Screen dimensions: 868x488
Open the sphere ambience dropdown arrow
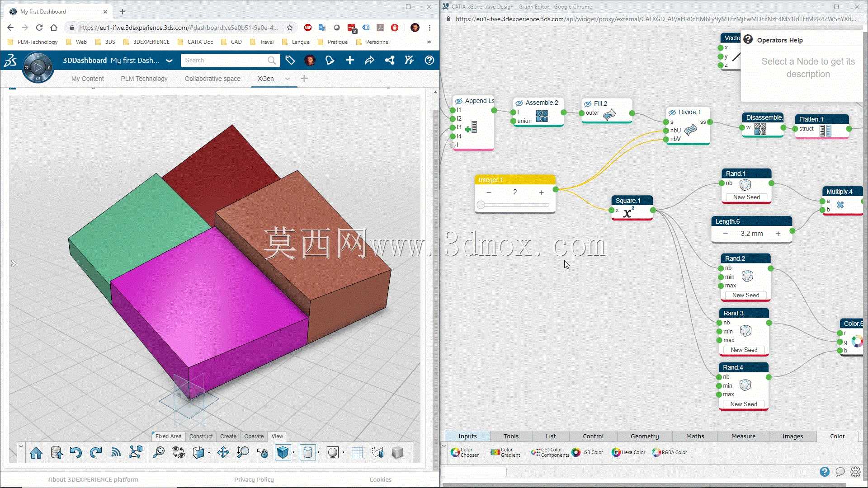click(343, 453)
